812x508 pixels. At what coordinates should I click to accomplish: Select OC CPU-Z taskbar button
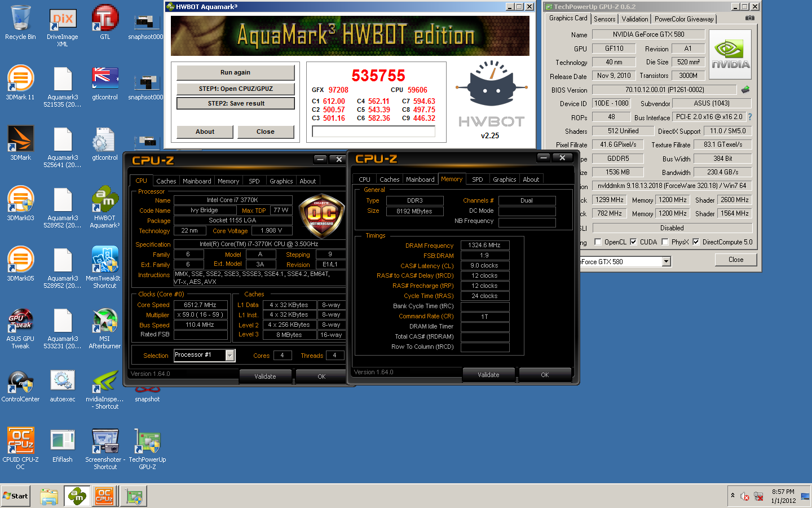click(104, 497)
